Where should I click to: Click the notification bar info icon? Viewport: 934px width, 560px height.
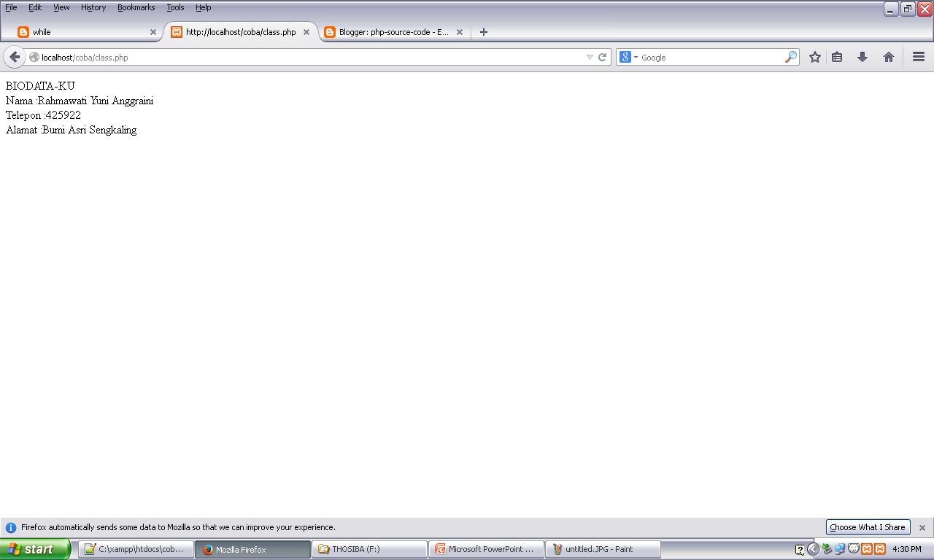[11, 527]
